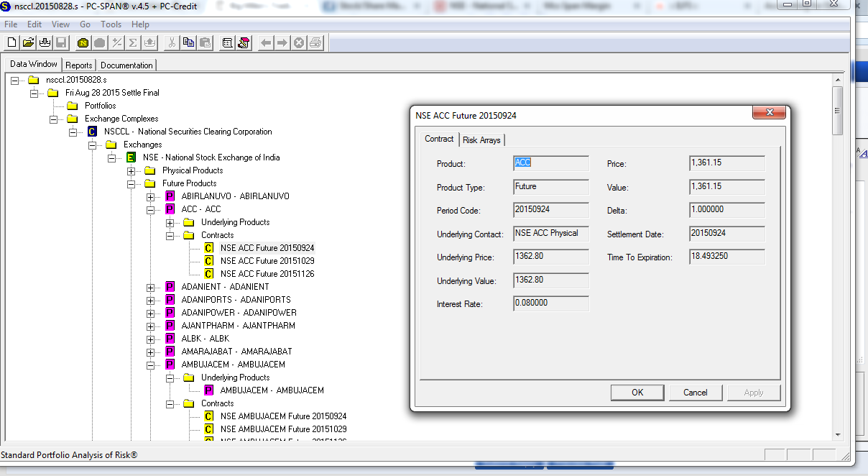Image resolution: width=868 pixels, height=476 pixels.
Task: Click the disabled Apply button
Action: pos(754,393)
